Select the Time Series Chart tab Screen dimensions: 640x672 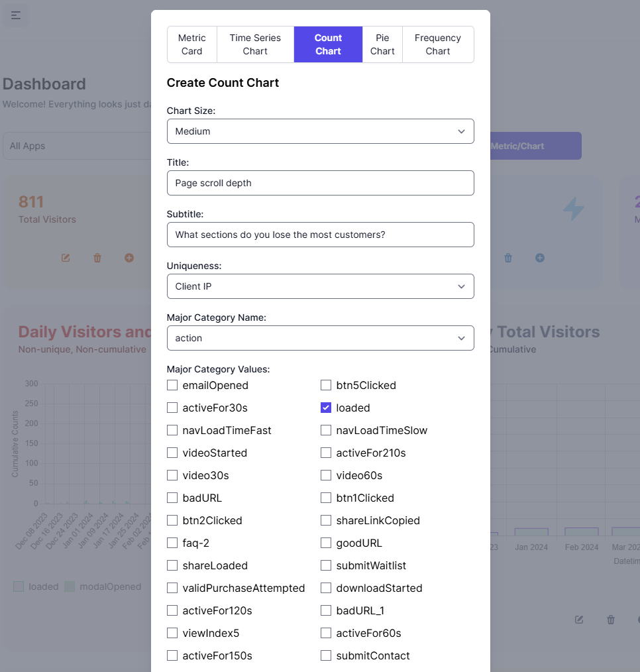coord(255,44)
